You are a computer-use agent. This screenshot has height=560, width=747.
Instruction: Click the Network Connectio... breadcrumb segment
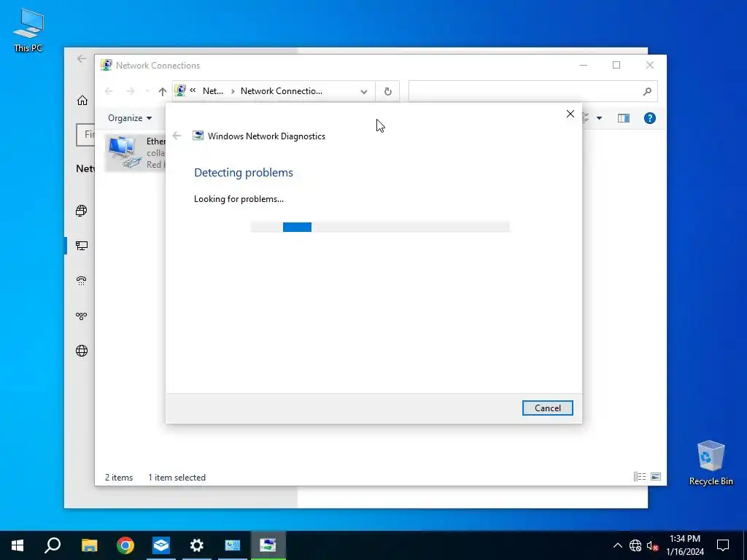(281, 91)
